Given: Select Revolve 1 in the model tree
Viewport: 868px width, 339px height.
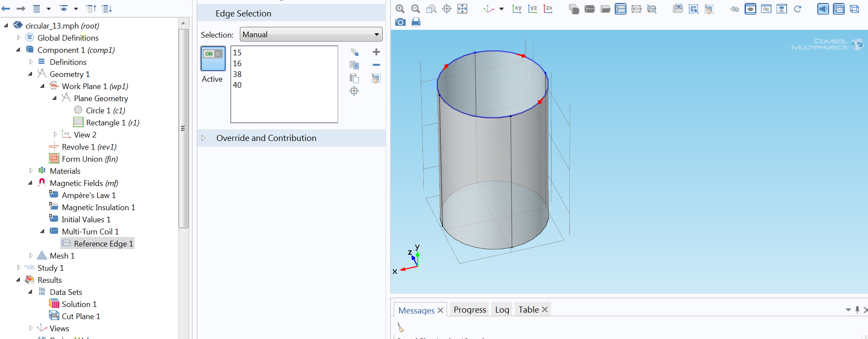Looking at the screenshot, I should click(89, 147).
